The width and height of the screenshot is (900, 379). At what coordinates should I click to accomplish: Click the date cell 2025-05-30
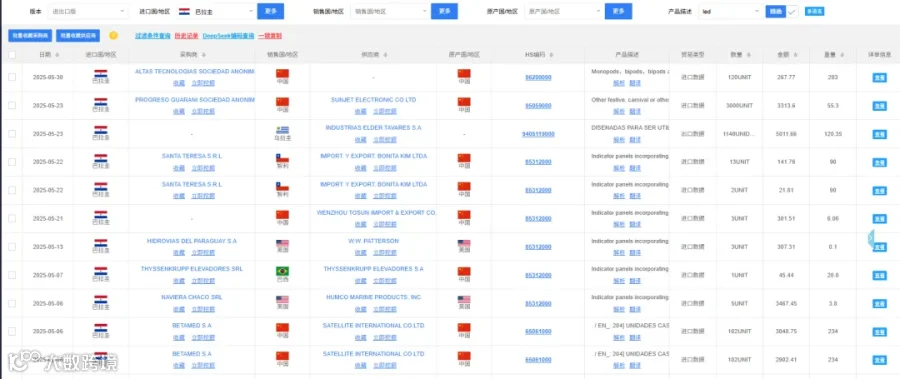[x=48, y=77]
